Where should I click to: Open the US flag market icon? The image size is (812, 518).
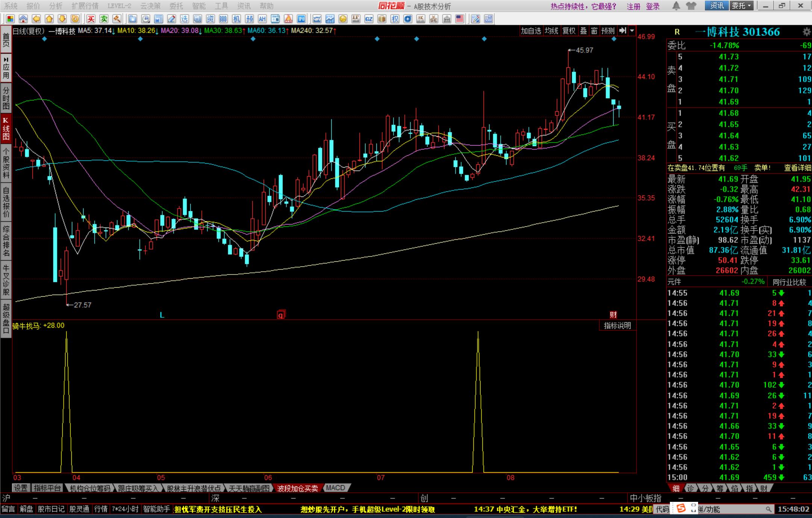459,19
